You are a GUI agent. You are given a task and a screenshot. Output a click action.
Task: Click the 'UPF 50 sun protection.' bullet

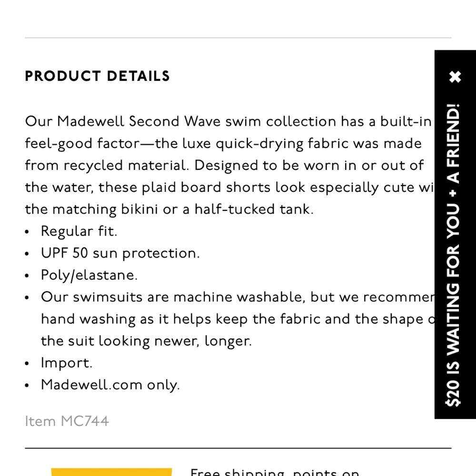[x=120, y=253]
